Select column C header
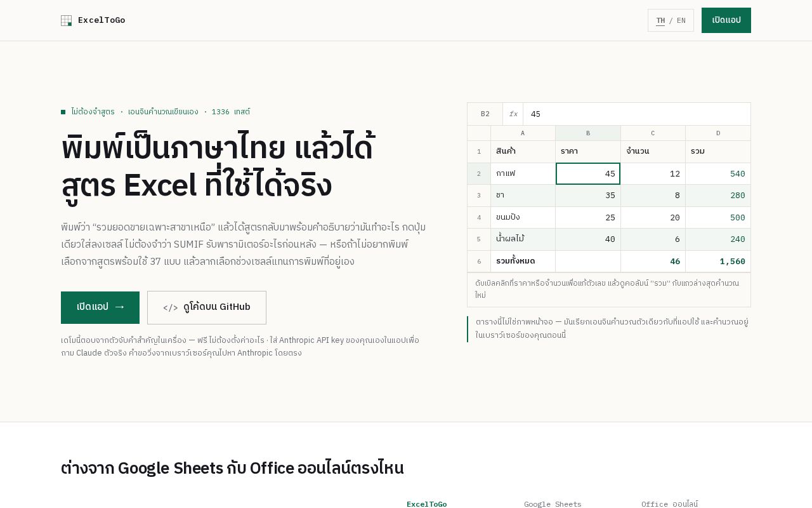This screenshot has width=812, height=508. [x=653, y=133]
